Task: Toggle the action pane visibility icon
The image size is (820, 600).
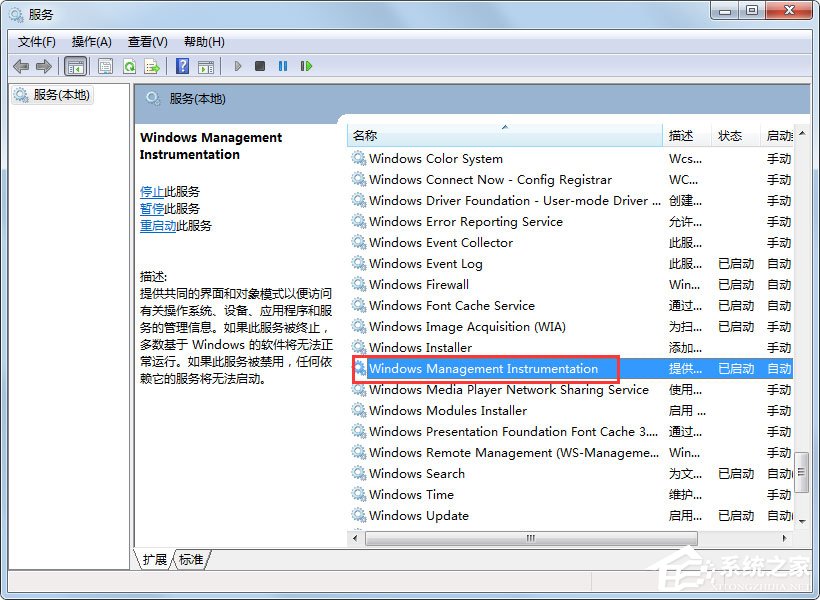Action: 206,65
